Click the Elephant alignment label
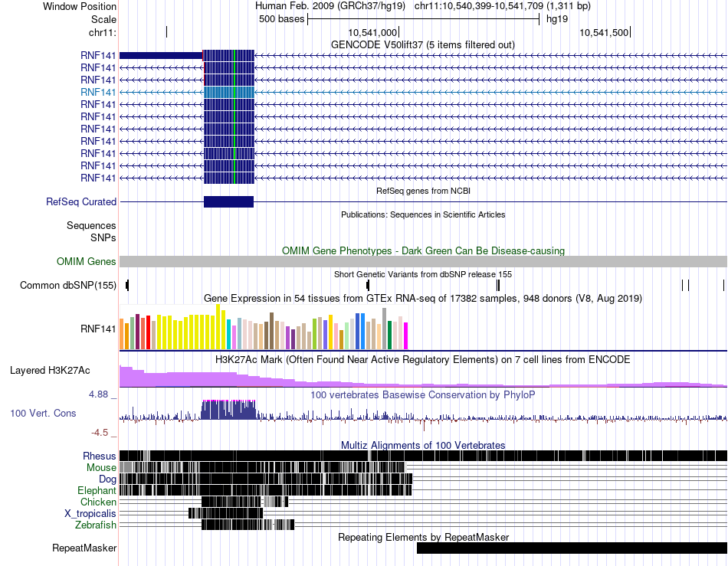Viewport: 728px width, 566px height. (x=97, y=490)
